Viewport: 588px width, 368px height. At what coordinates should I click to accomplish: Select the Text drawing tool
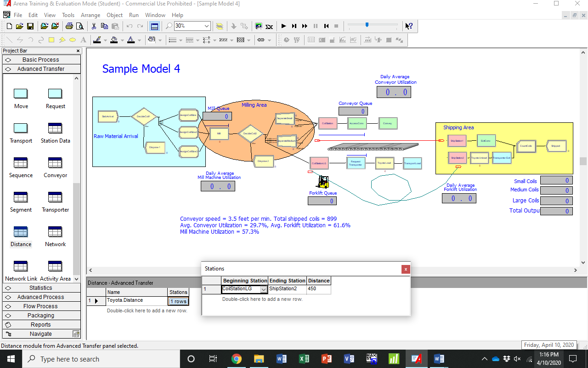tap(83, 40)
